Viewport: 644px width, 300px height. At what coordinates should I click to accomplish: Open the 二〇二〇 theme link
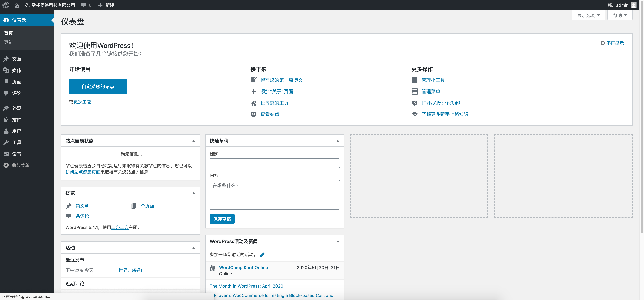tap(120, 227)
